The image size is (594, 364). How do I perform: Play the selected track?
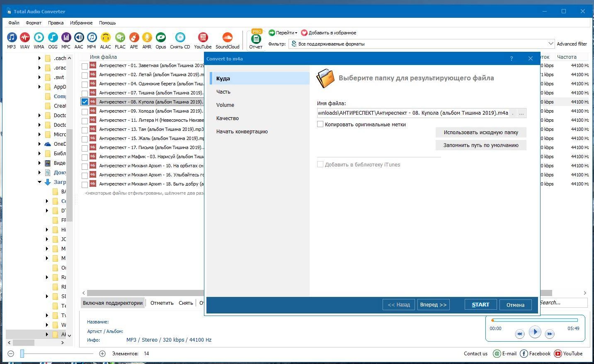[535, 332]
